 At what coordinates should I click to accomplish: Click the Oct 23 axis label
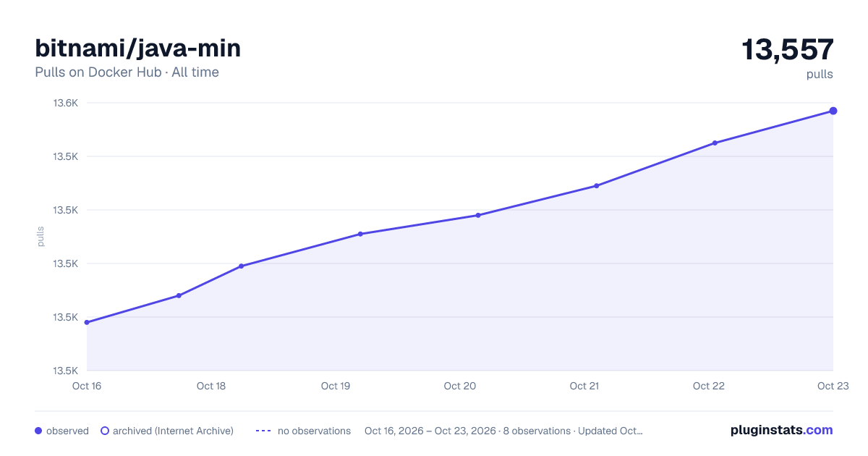coord(833,386)
